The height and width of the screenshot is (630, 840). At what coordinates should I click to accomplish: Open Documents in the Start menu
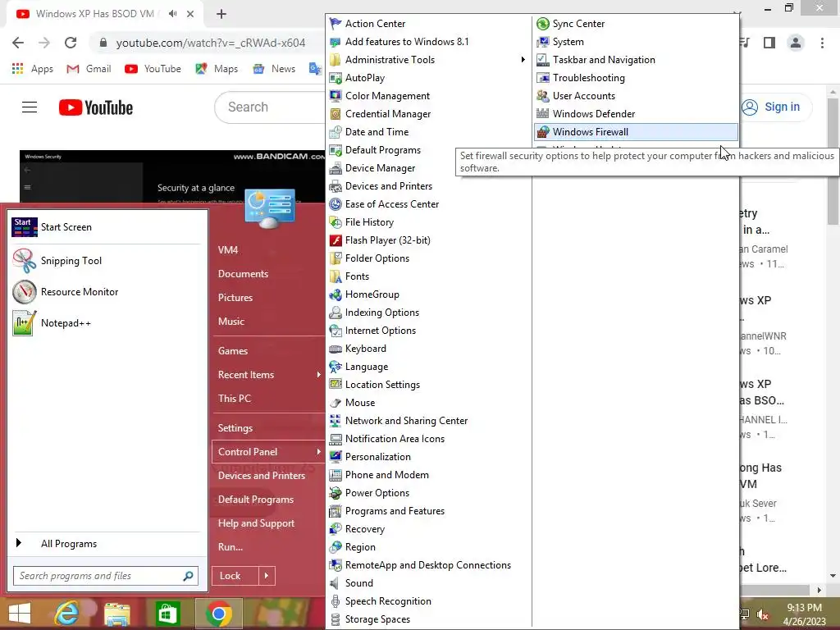click(x=243, y=274)
